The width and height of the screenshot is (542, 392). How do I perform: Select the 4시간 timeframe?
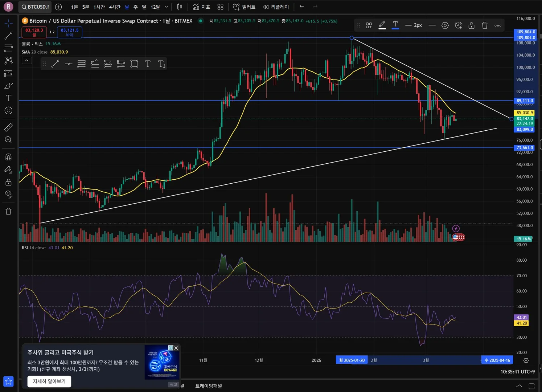pos(115,7)
